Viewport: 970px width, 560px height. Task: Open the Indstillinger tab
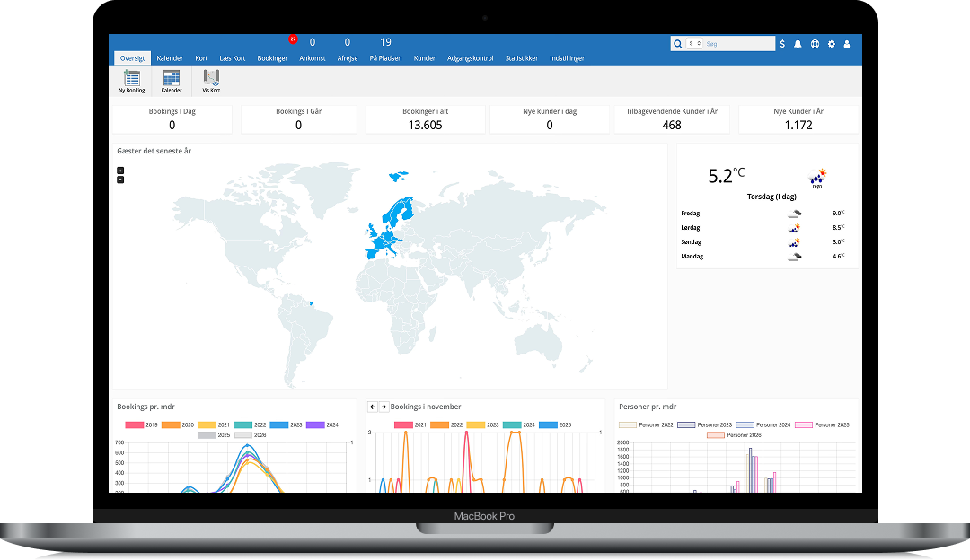568,58
